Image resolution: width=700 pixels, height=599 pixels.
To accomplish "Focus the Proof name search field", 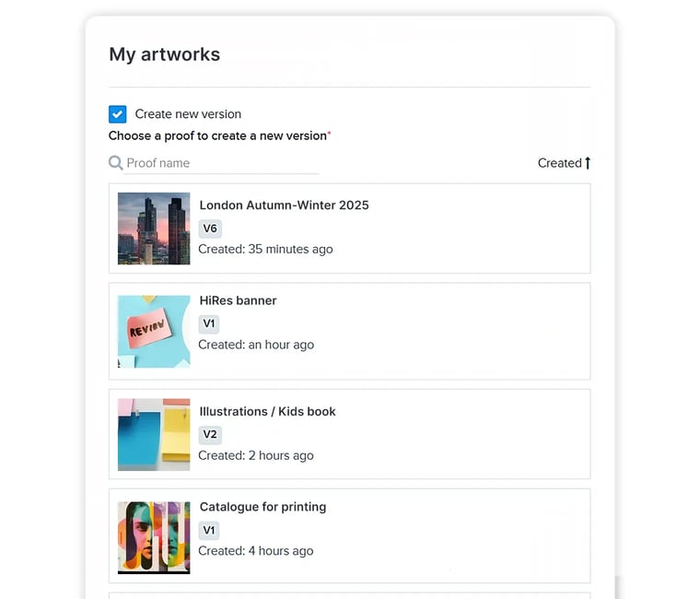I will (x=221, y=163).
